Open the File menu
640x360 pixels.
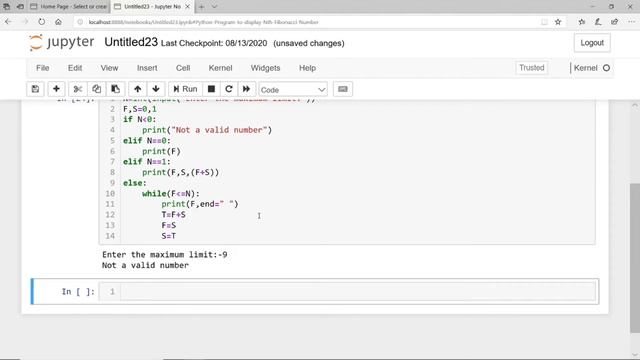(x=42, y=68)
